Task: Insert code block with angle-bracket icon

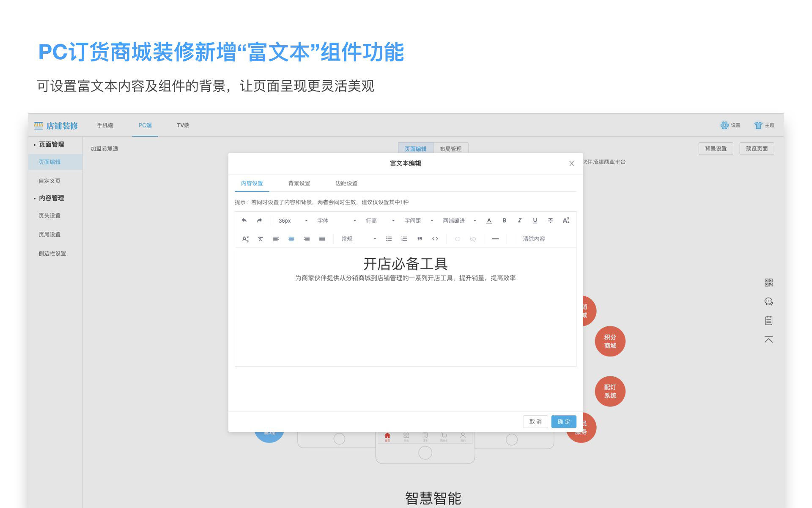Action: pyautogui.click(x=435, y=239)
